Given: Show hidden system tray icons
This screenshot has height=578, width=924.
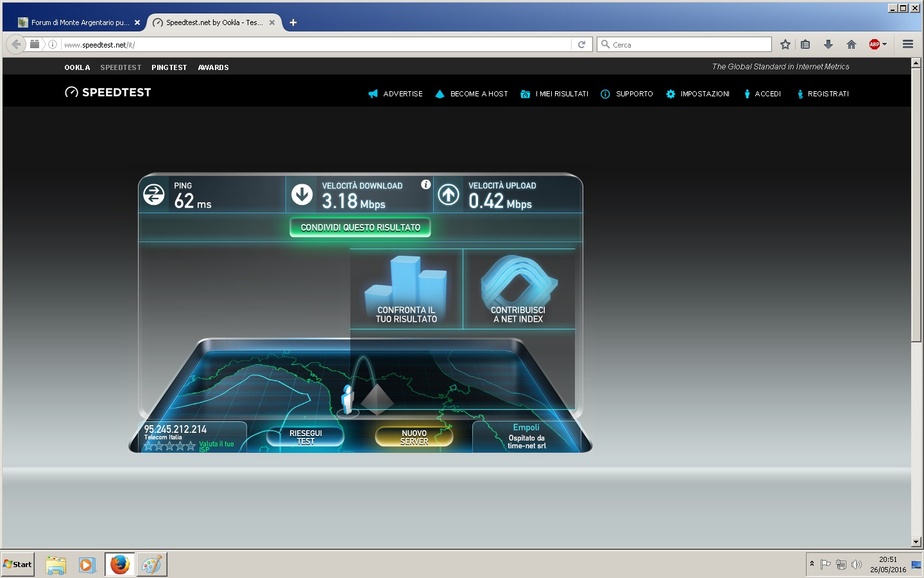Looking at the screenshot, I should click(812, 564).
